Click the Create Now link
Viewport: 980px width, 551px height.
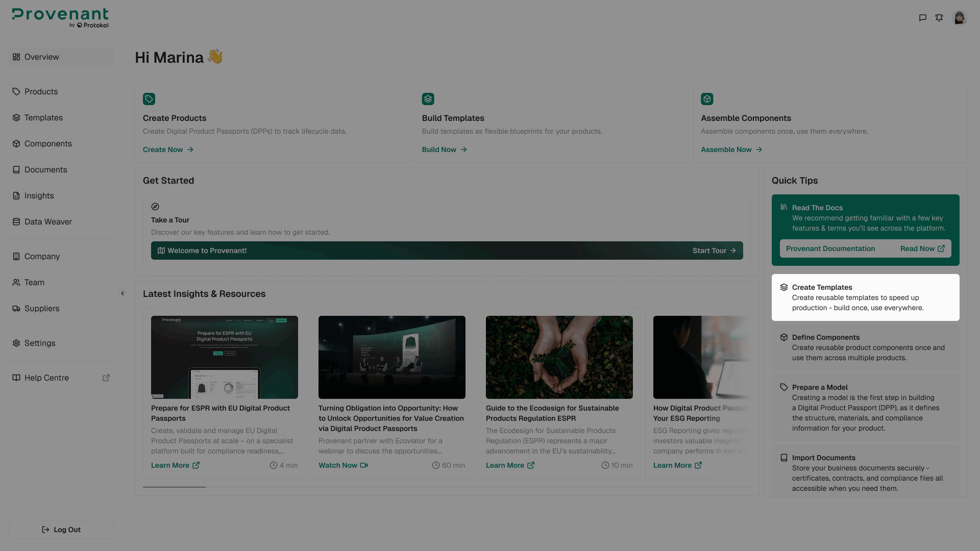click(x=168, y=149)
